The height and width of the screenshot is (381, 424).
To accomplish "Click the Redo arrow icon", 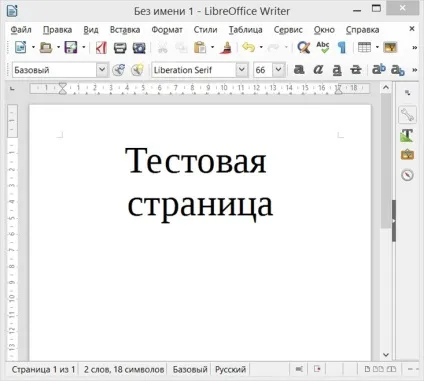I will coord(274,47).
